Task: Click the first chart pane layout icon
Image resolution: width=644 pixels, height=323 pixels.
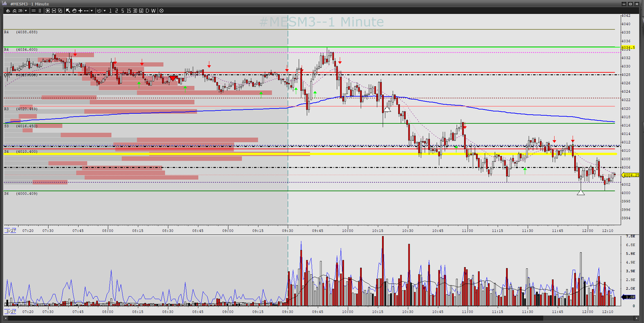Action: (x=47, y=11)
